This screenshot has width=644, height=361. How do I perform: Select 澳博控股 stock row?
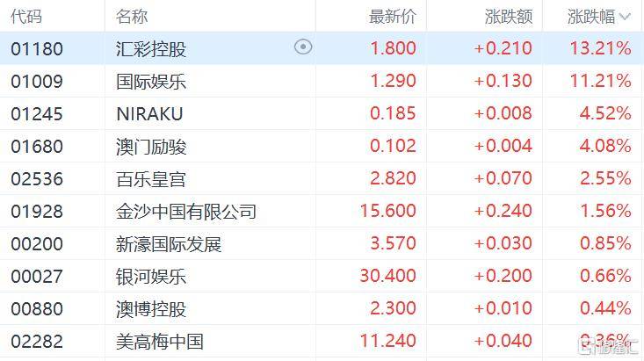click(x=322, y=308)
